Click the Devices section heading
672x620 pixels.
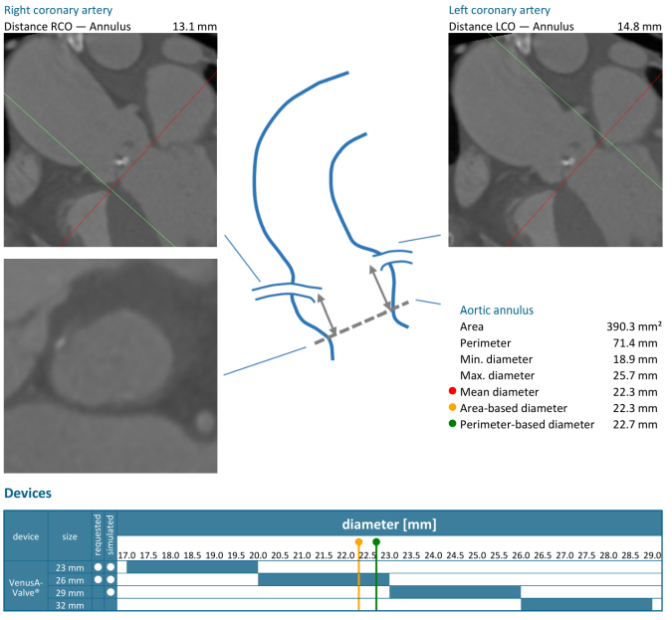pyautogui.click(x=28, y=493)
